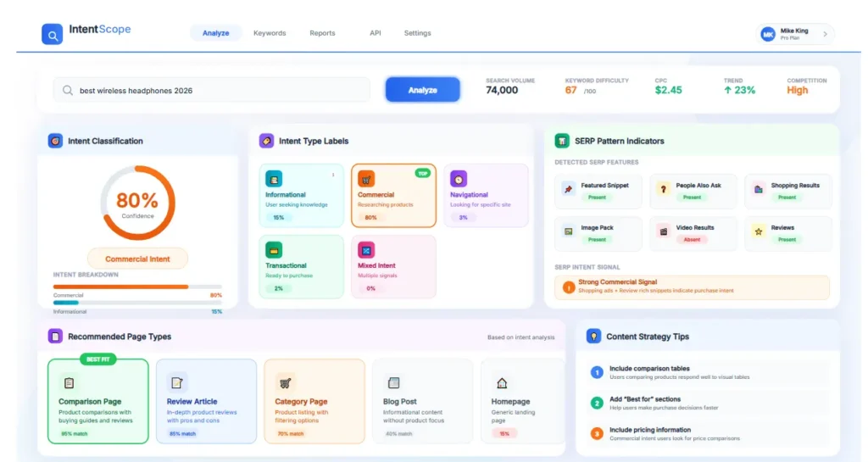Click the Homepage house icon
This screenshot has height=462, width=868.
[x=502, y=383]
